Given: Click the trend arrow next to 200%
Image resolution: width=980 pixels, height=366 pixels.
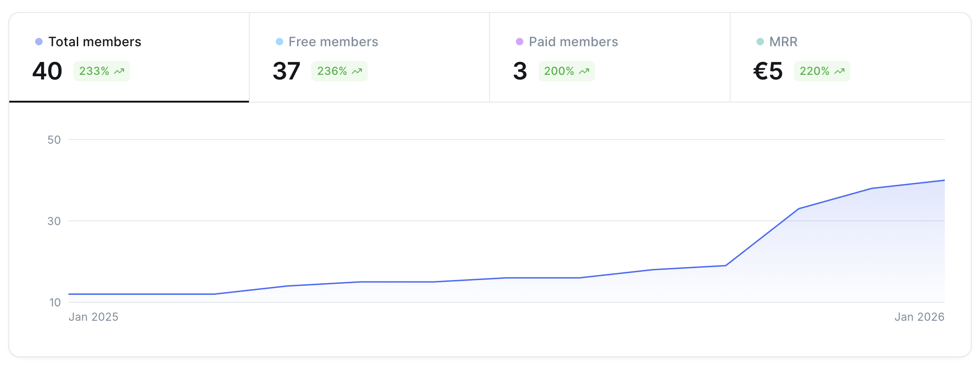Looking at the screenshot, I should pos(584,71).
